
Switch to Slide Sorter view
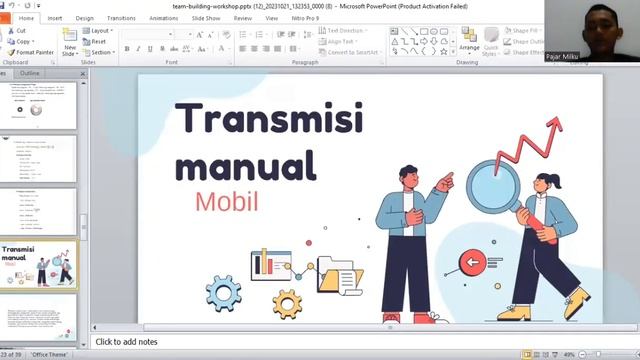pyautogui.click(x=537, y=355)
